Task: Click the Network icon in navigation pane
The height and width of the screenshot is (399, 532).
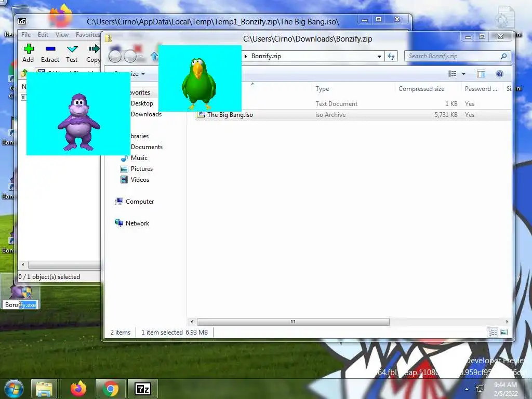Action: (x=119, y=223)
